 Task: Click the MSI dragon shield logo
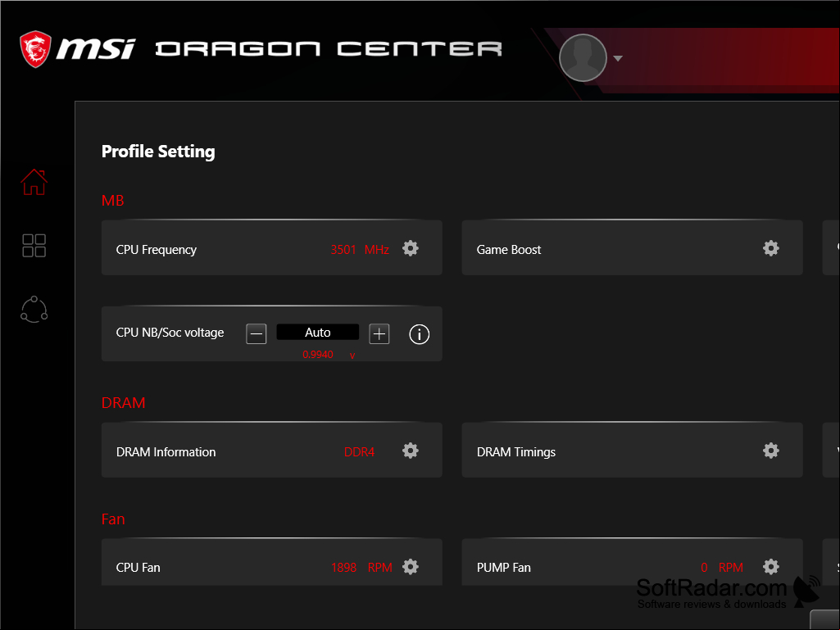coord(35,49)
